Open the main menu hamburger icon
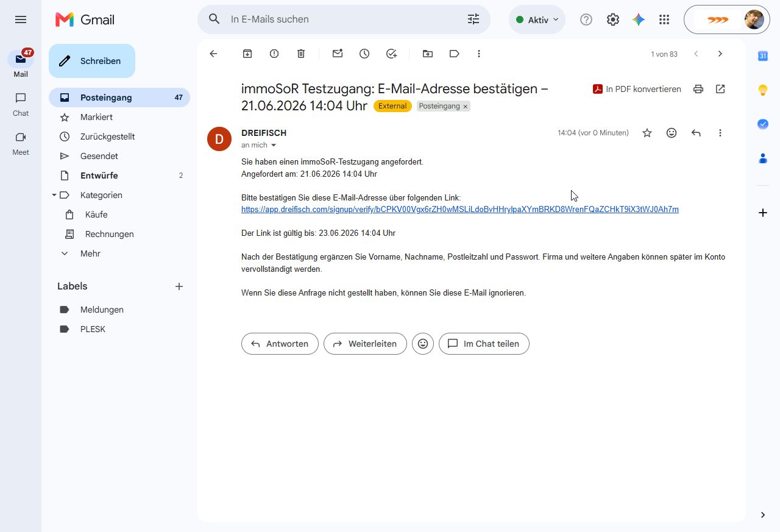This screenshot has height=532, width=780. coord(21,20)
